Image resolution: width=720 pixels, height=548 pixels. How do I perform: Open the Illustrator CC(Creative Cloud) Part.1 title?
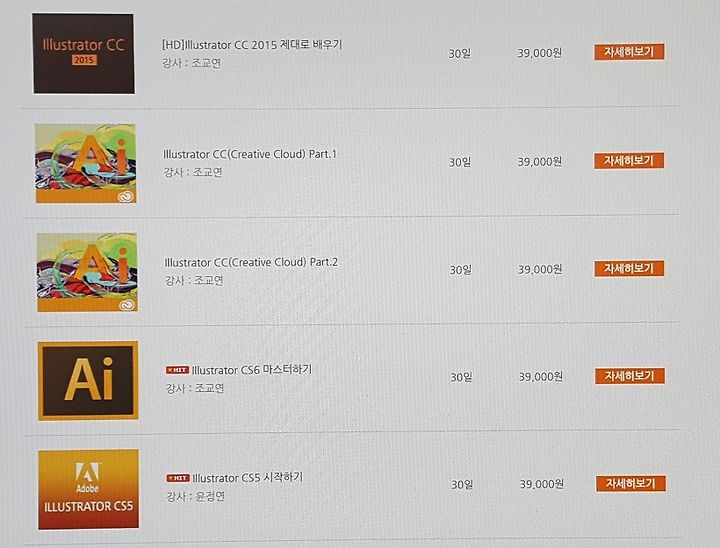tap(250, 154)
